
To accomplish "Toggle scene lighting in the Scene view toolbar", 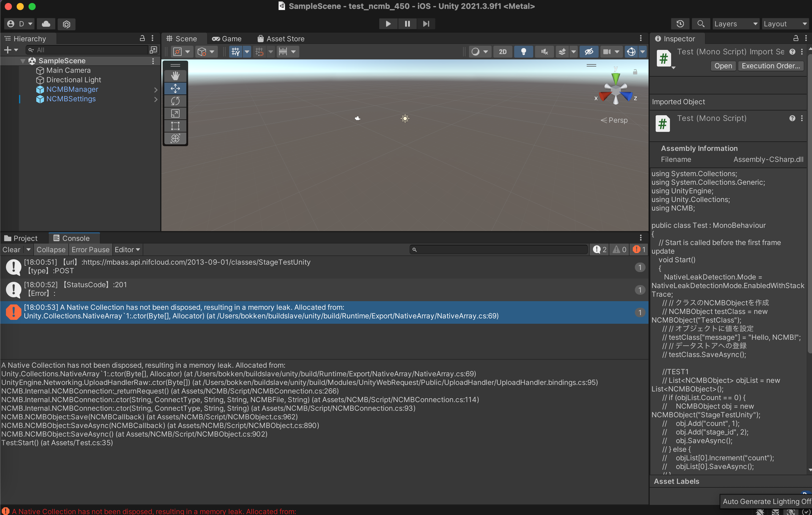I will pos(523,52).
